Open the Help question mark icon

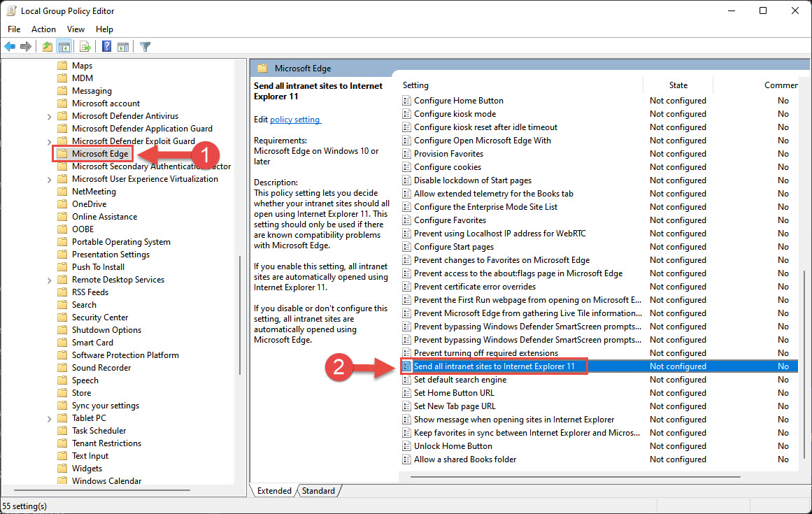coord(107,47)
